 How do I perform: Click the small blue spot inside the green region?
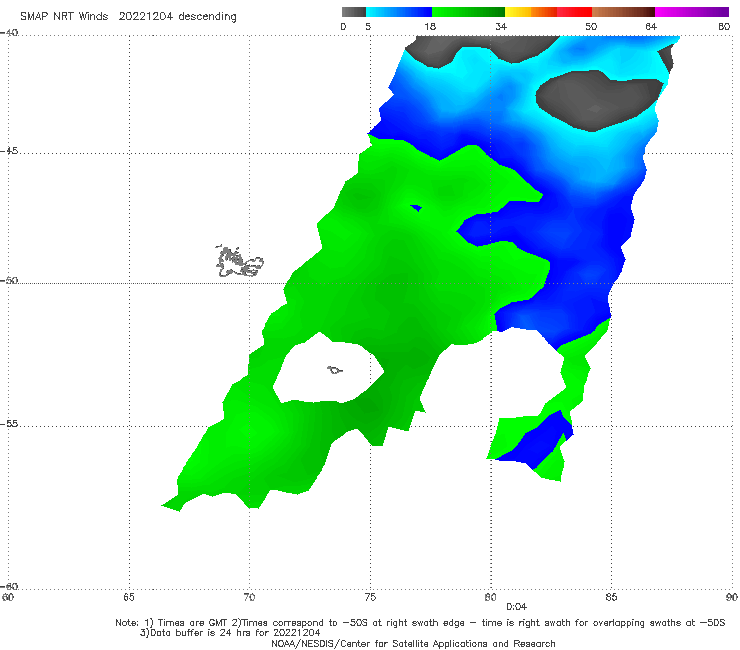(416, 208)
